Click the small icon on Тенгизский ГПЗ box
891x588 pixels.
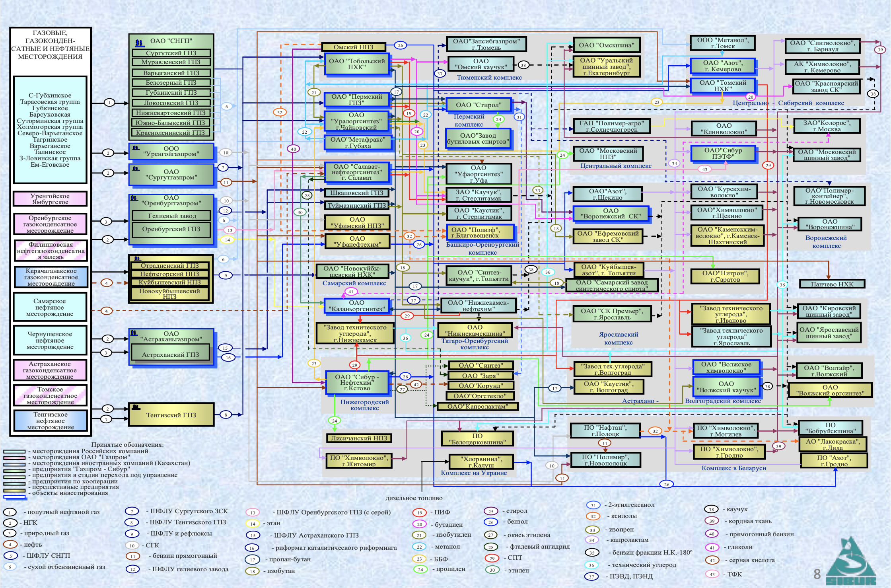pos(136,407)
